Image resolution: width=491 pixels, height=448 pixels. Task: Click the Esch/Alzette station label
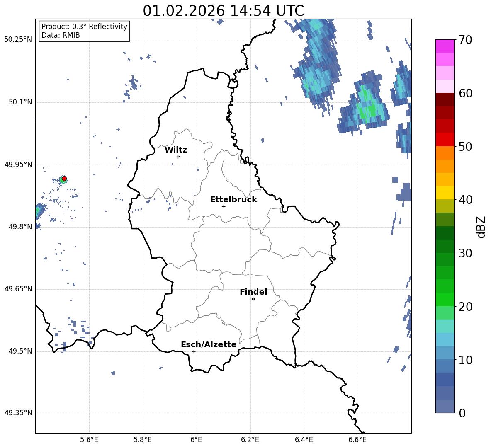pos(209,344)
